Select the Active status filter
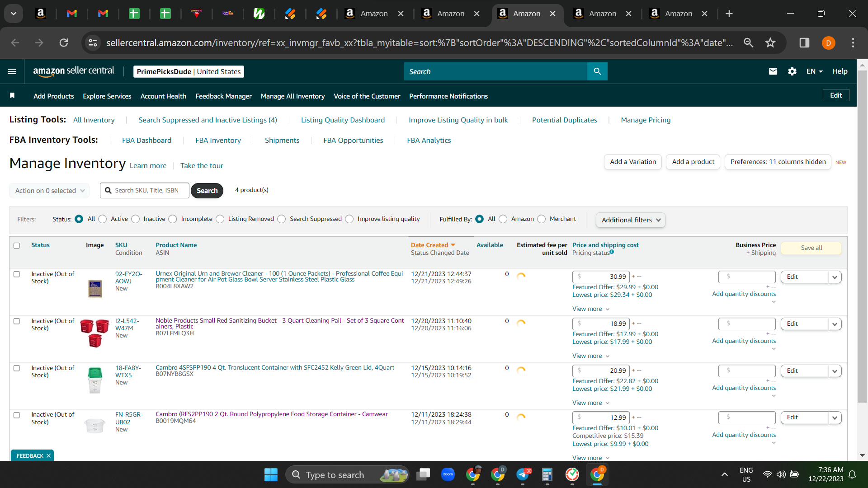 (103, 219)
